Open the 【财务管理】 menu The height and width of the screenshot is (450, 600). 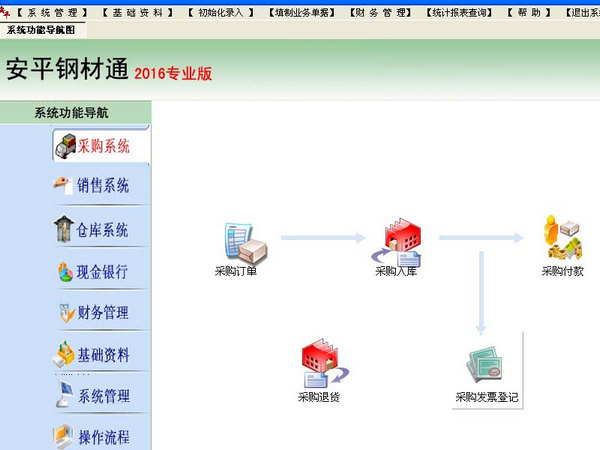click(380, 13)
